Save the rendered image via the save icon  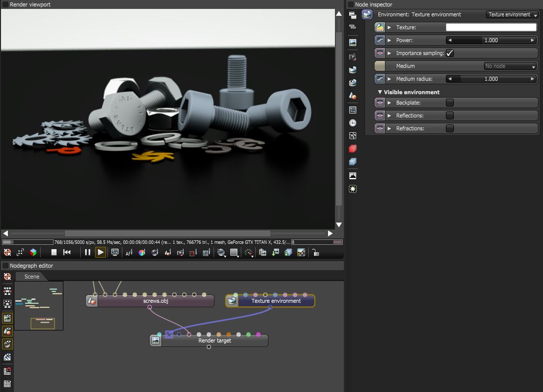point(275,252)
